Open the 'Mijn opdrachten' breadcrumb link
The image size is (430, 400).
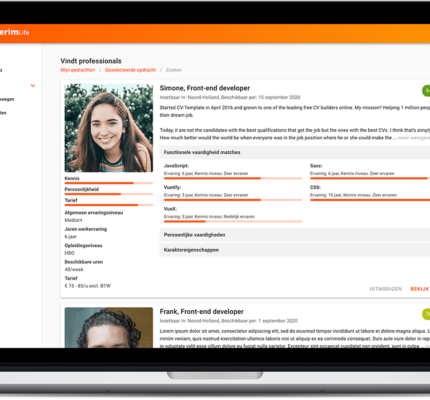point(78,70)
